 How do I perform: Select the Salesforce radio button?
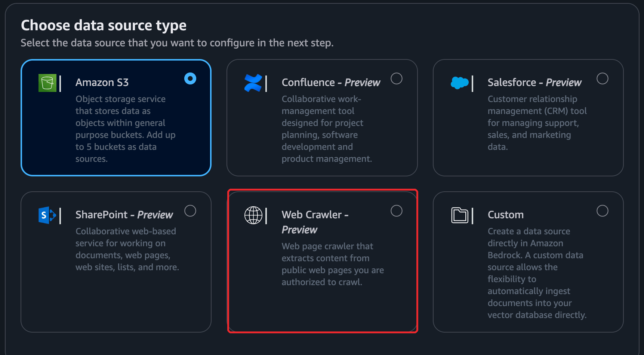pos(603,78)
